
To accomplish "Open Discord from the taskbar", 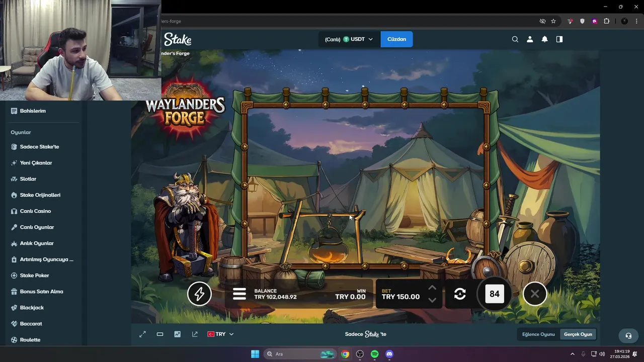I will 389,354.
